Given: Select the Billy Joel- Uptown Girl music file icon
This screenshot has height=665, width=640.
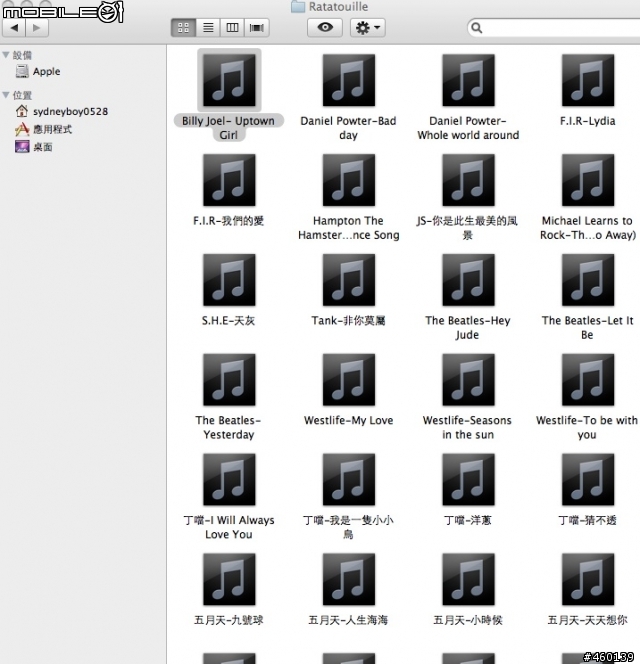Looking at the screenshot, I should click(x=229, y=80).
